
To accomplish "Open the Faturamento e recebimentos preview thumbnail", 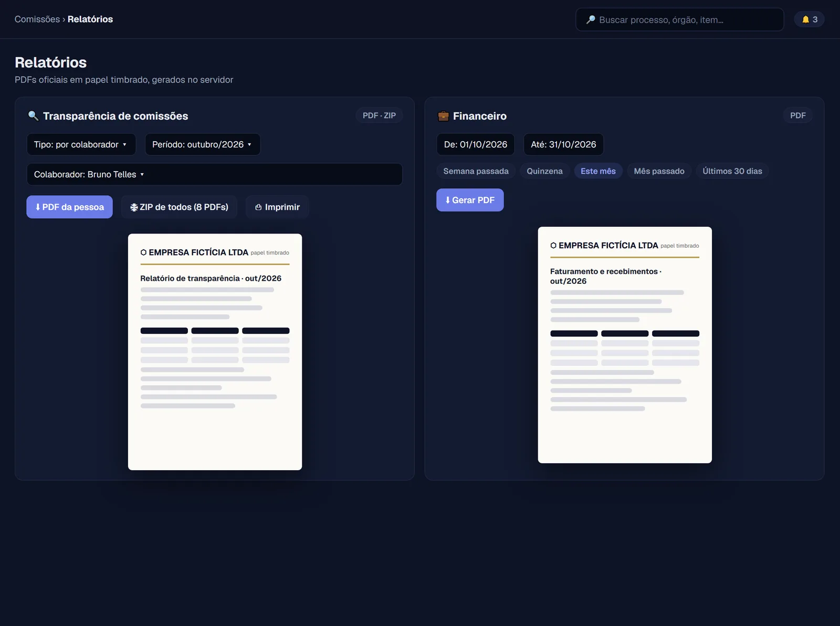I will pyautogui.click(x=625, y=345).
